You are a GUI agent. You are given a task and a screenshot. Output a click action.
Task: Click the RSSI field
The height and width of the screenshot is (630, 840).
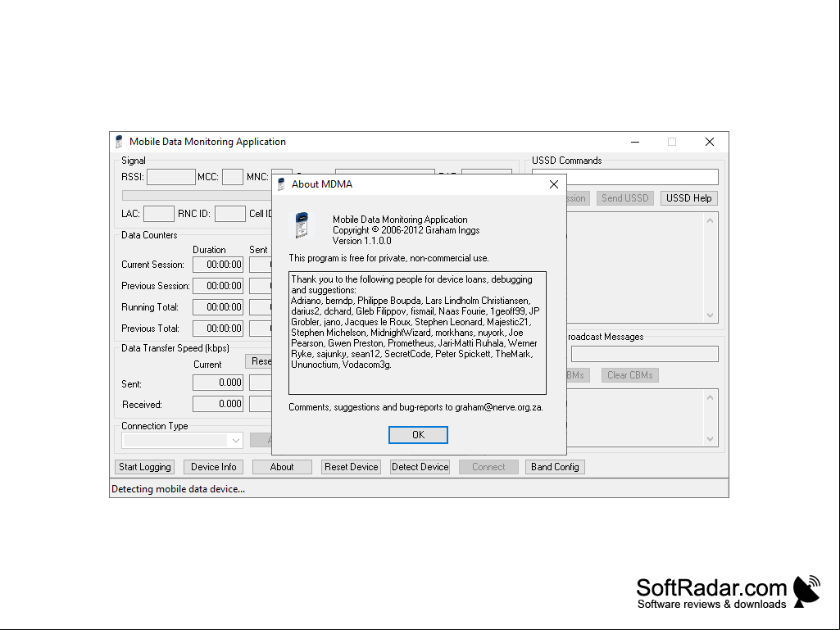point(171,177)
